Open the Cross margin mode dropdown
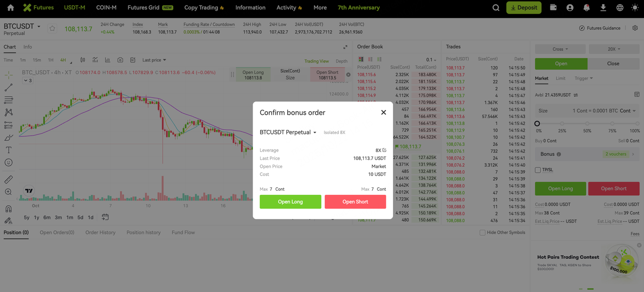 pyautogui.click(x=560, y=49)
